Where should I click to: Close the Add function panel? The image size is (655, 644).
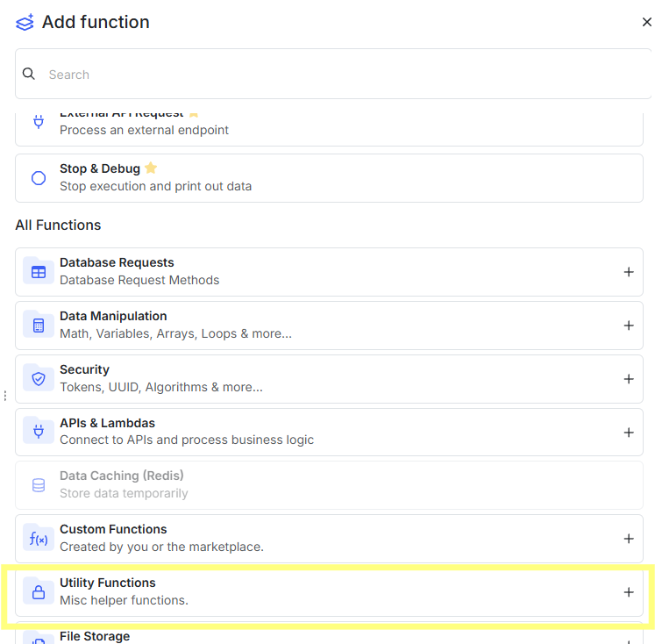coord(646,22)
